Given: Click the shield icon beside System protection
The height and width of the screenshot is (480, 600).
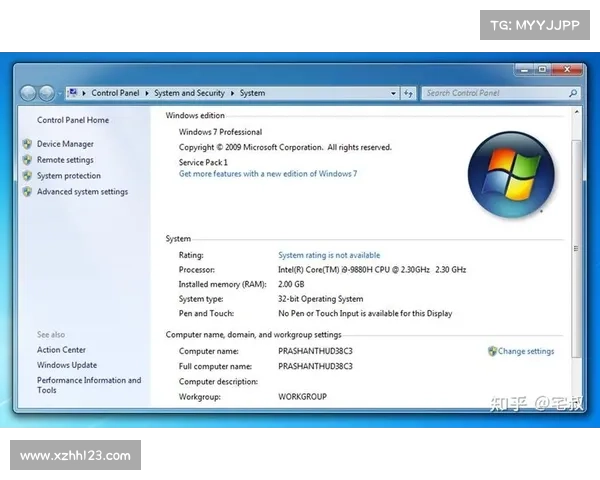Looking at the screenshot, I should (27, 176).
